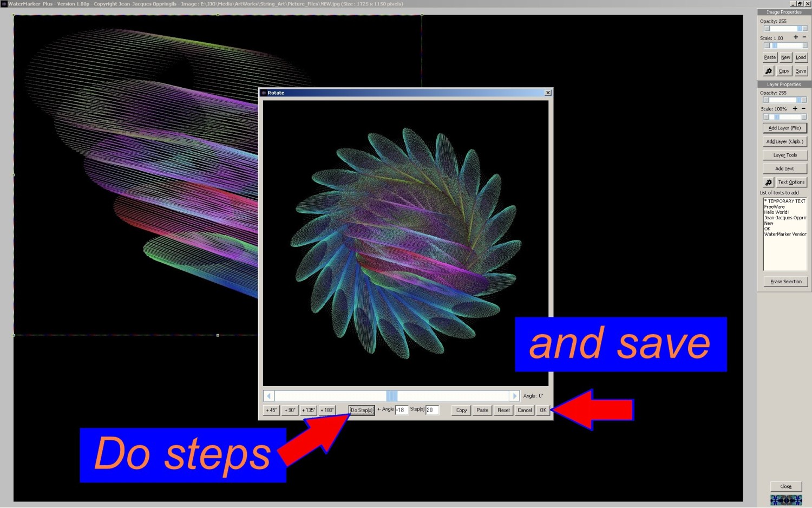Viewport: 812px width, 508px height.
Task: Click the rotation slider's right arrow
Action: [x=514, y=396]
